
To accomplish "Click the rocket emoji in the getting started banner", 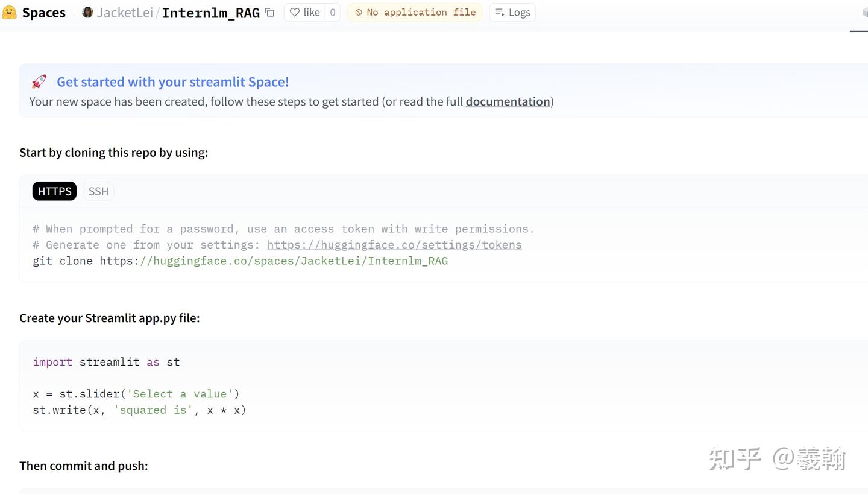I will (x=39, y=81).
